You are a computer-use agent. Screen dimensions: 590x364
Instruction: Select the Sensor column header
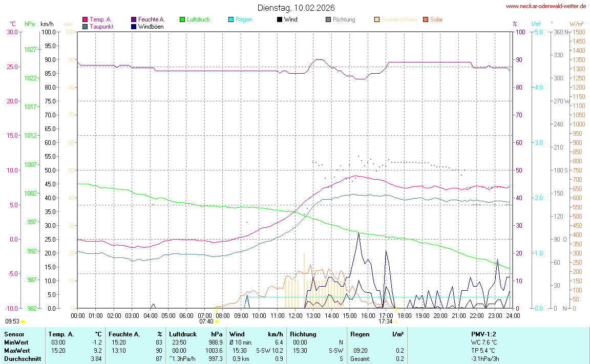point(14,334)
